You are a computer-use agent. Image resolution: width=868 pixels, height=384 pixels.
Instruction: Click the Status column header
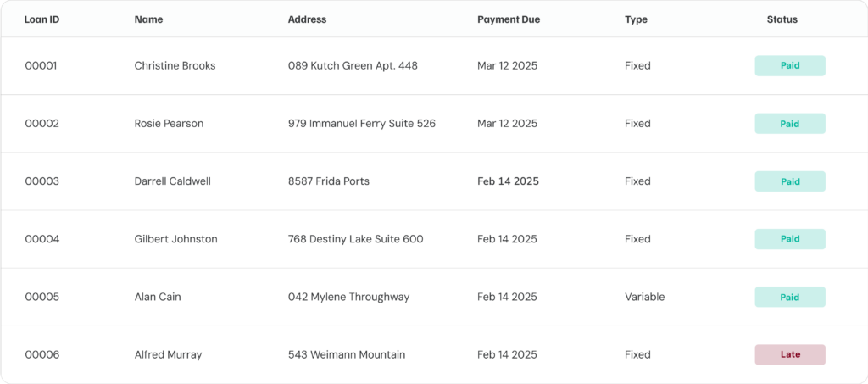point(782,19)
